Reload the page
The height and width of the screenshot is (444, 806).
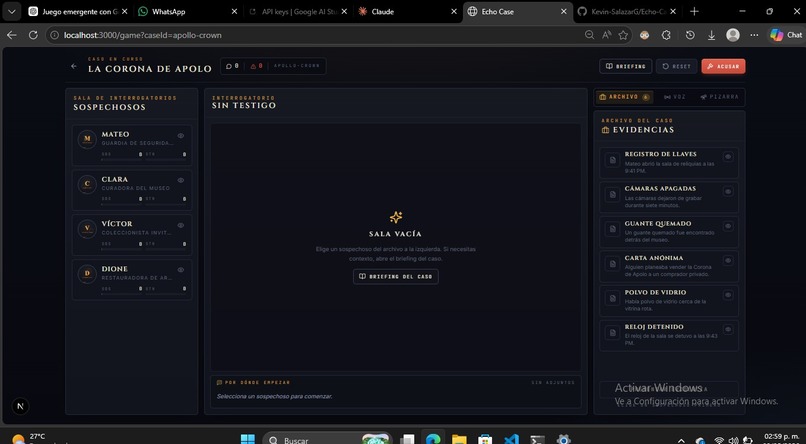33,35
